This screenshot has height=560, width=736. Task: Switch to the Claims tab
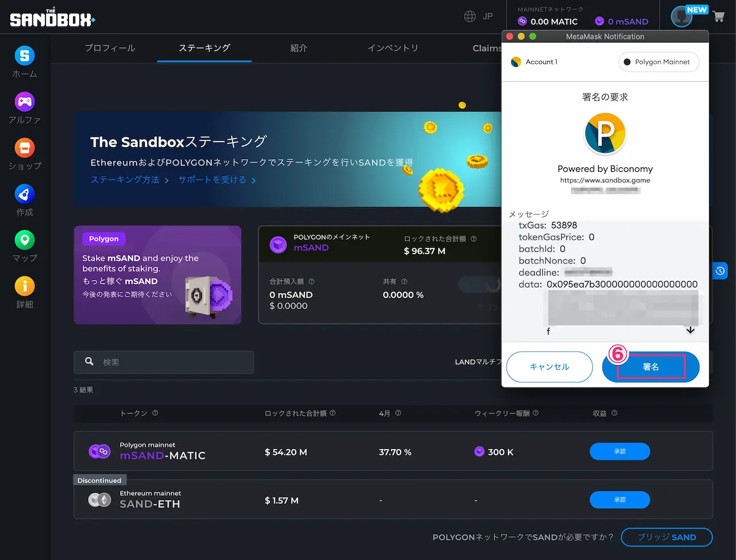(x=487, y=48)
